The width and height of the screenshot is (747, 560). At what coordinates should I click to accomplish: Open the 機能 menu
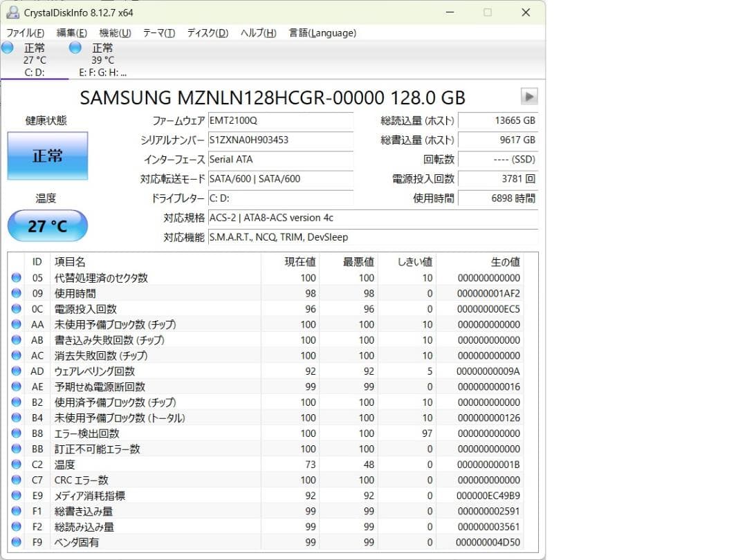(115, 32)
